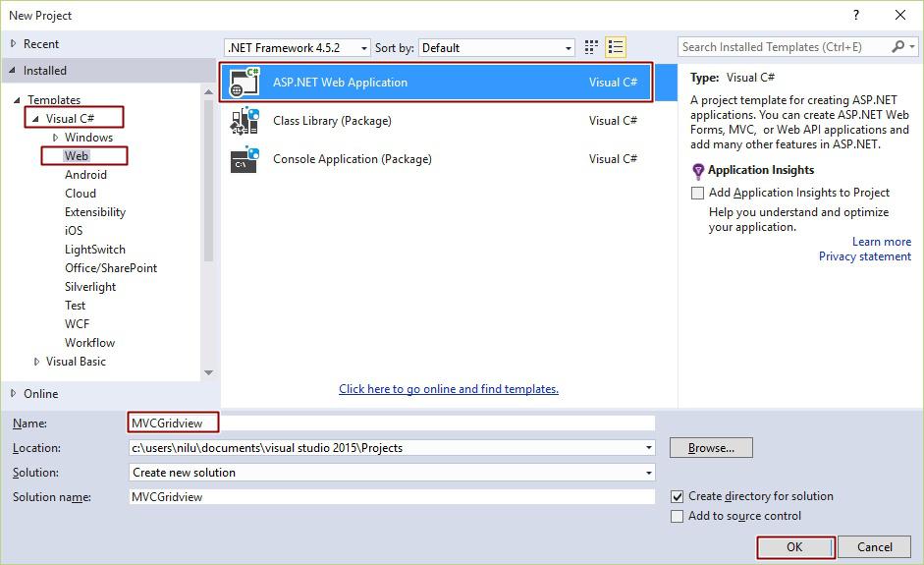The width and height of the screenshot is (924, 565).
Task: Click the Class Library (Package) template icon
Action: (x=245, y=120)
